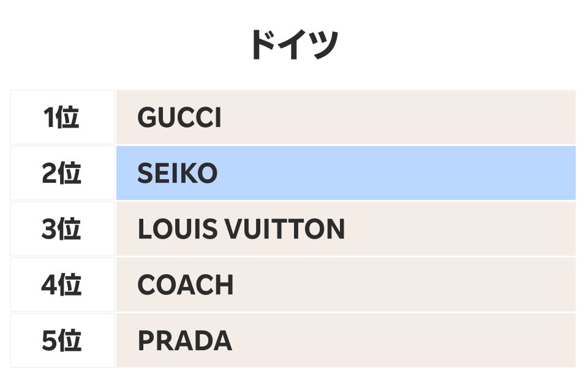588x379 pixels.
Task: Pick the brand listed in last place
Action: 185,341
